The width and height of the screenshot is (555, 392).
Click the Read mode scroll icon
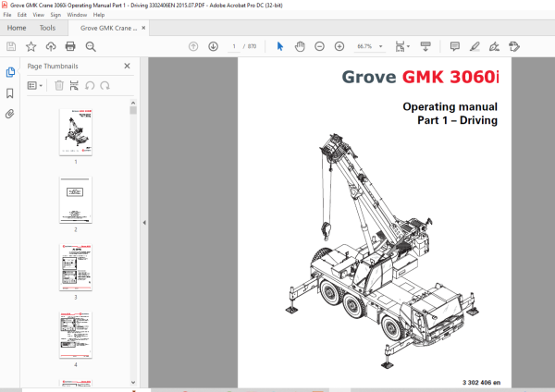(x=425, y=46)
